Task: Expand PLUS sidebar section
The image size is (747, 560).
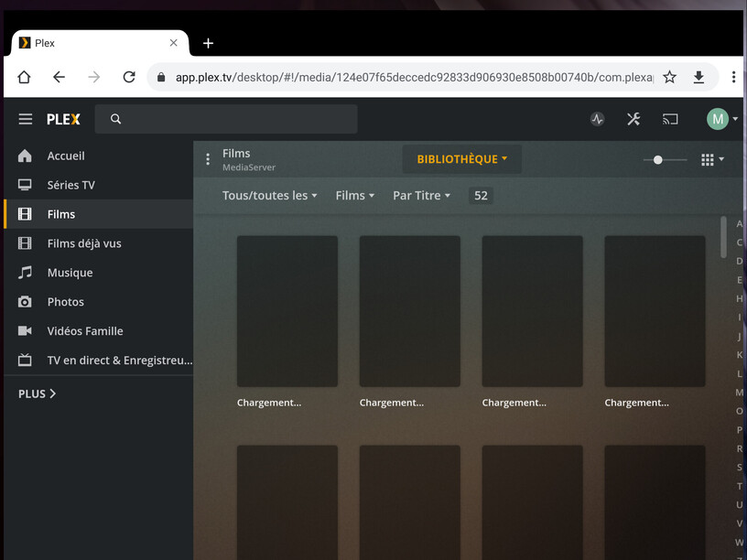Action: [38, 393]
